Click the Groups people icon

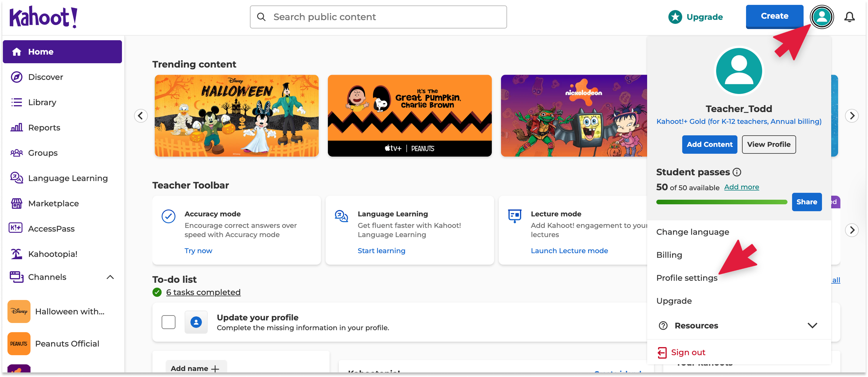pyautogui.click(x=16, y=153)
